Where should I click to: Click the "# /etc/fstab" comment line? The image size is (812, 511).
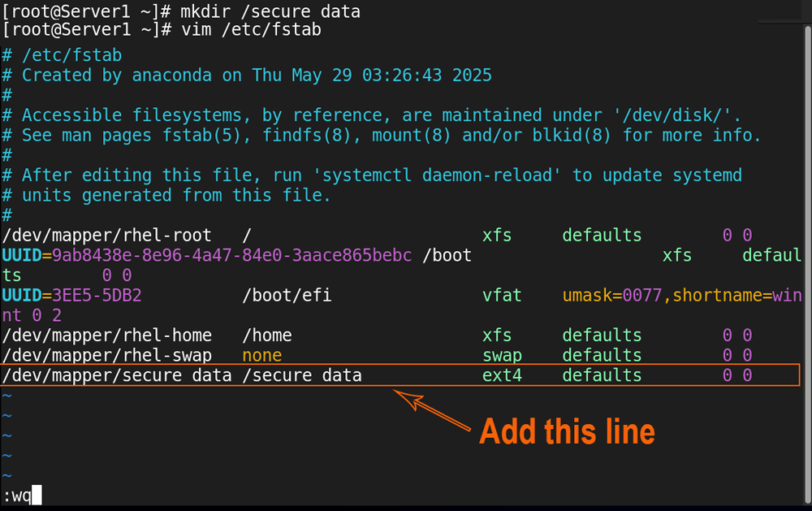click(x=63, y=55)
